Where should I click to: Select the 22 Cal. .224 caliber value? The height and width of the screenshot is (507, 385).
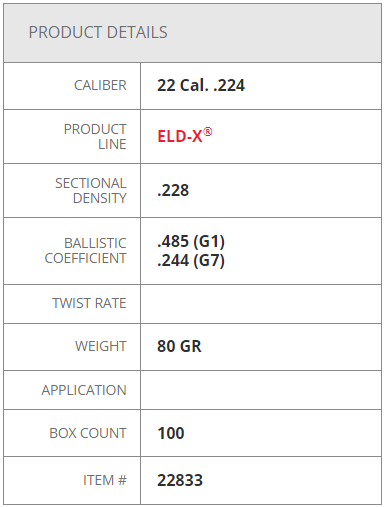tap(201, 85)
